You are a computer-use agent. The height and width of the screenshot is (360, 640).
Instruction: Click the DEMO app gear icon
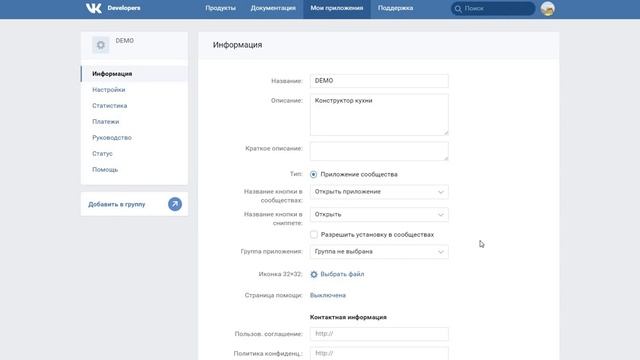click(100, 45)
